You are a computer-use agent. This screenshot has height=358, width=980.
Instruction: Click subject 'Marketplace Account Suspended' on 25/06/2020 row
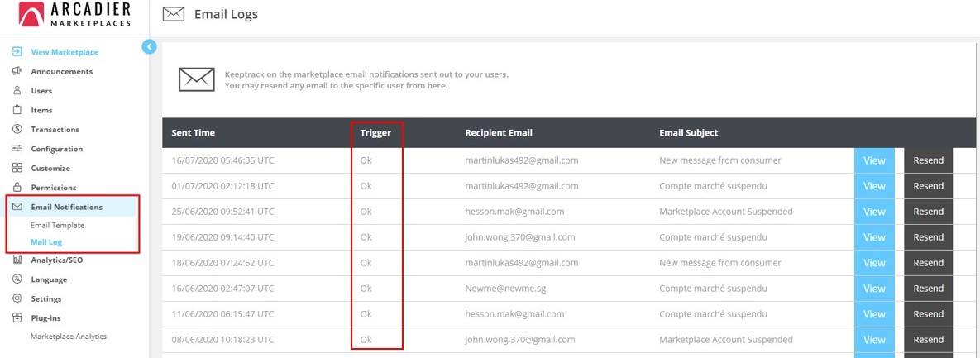725,211
